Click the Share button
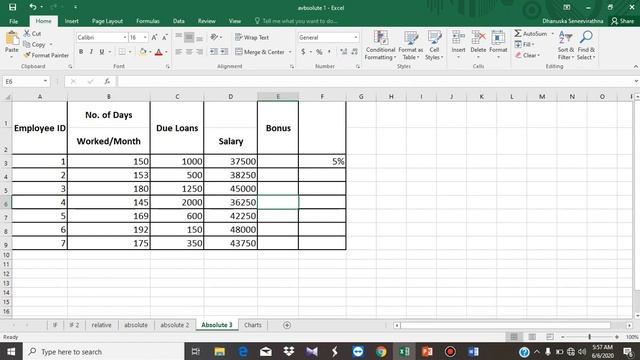Screen dimensions: 640x360 pos(623,21)
